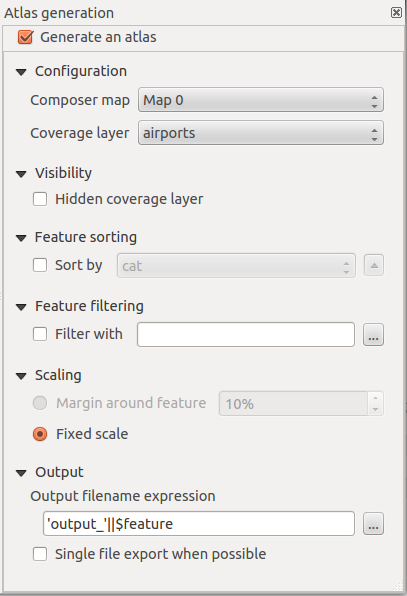Uncheck Generate an atlas
This screenshot has height=596, width=407.
pos(25,37)
